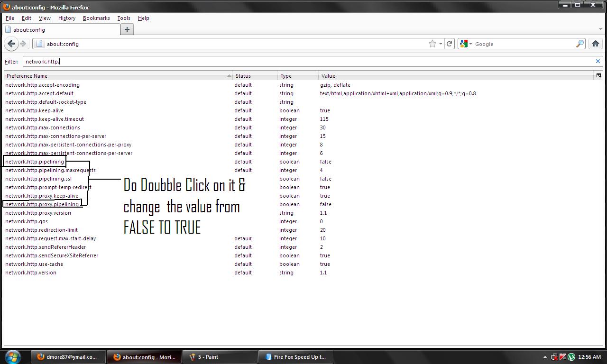Image resolution: width=607 pixels, height=364 pixels.
Task: Open the View menu
Action: (x=45, y=18)
